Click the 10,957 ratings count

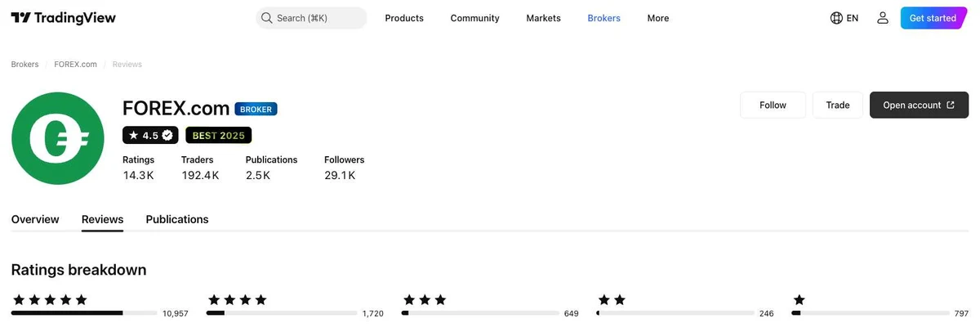coord(176,314)
